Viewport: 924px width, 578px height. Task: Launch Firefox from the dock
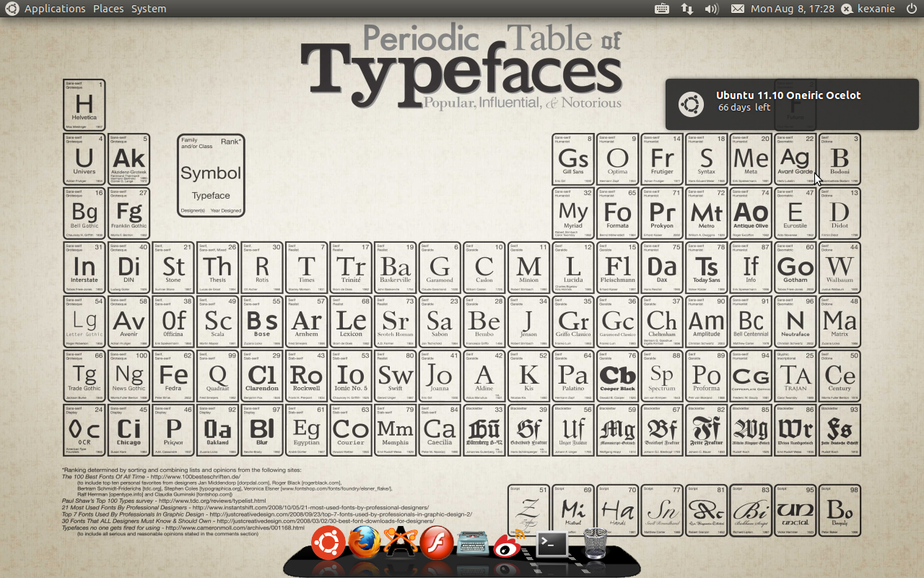[x=364, y=543]
